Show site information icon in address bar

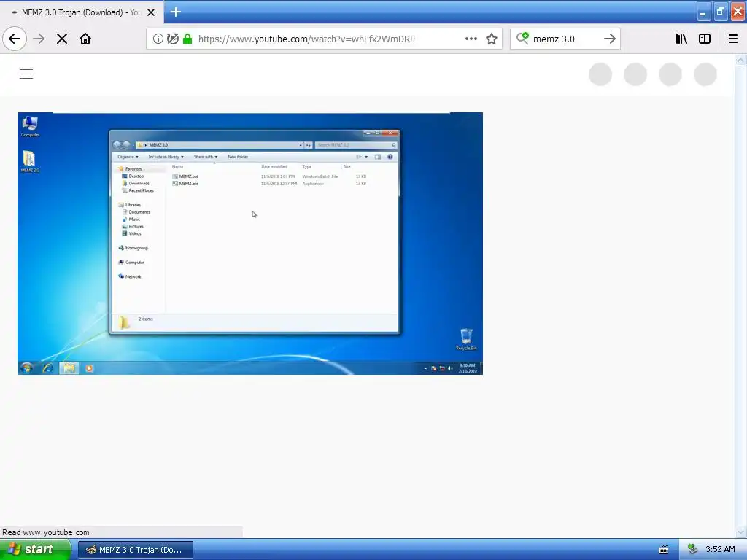coord(158,39)
